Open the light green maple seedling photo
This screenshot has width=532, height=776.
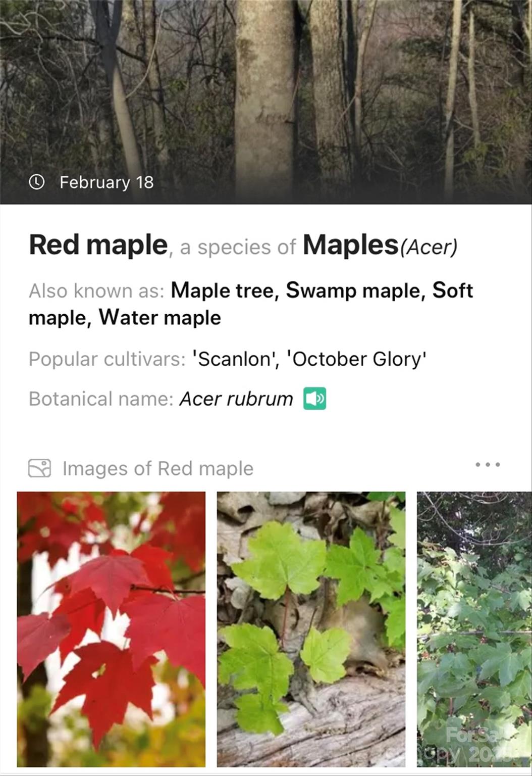pyautogui.click(x=311, y=628)
